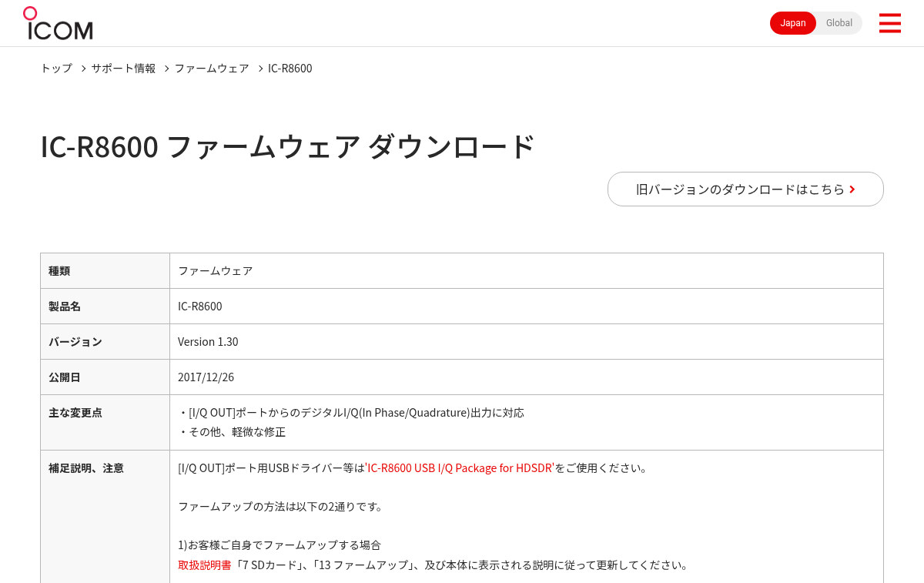Click the ファームアップの方法は以下の2通りです line

point(281,506)
